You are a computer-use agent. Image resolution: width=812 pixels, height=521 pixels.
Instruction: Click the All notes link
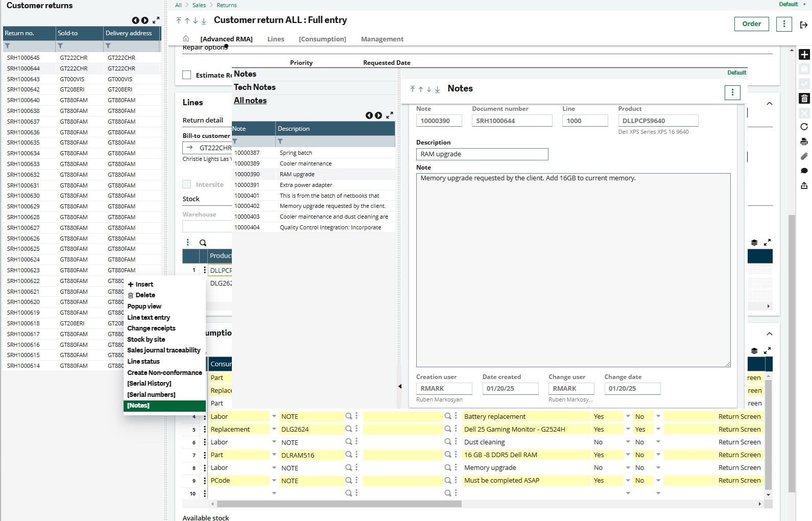point(250,101)
